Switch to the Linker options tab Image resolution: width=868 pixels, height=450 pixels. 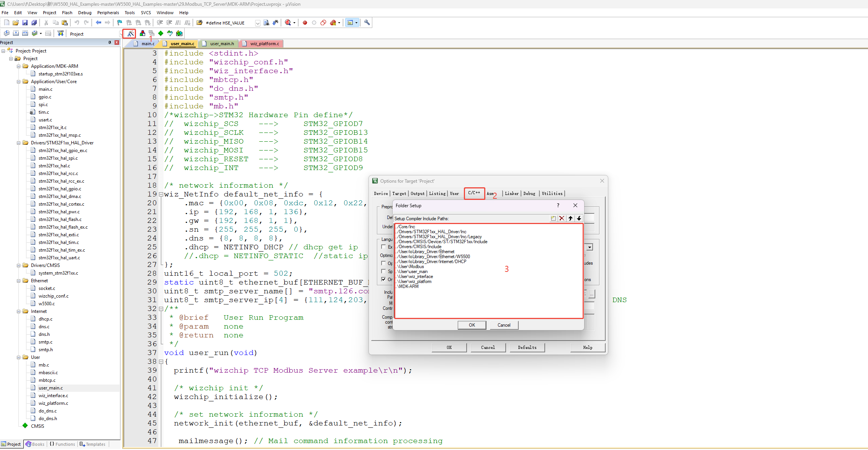click(511, 194)
